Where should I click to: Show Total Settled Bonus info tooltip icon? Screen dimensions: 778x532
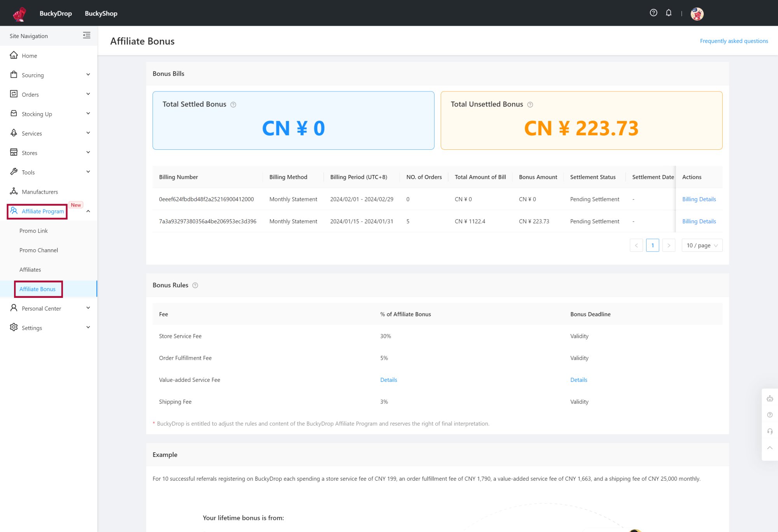tap(233, 105)
